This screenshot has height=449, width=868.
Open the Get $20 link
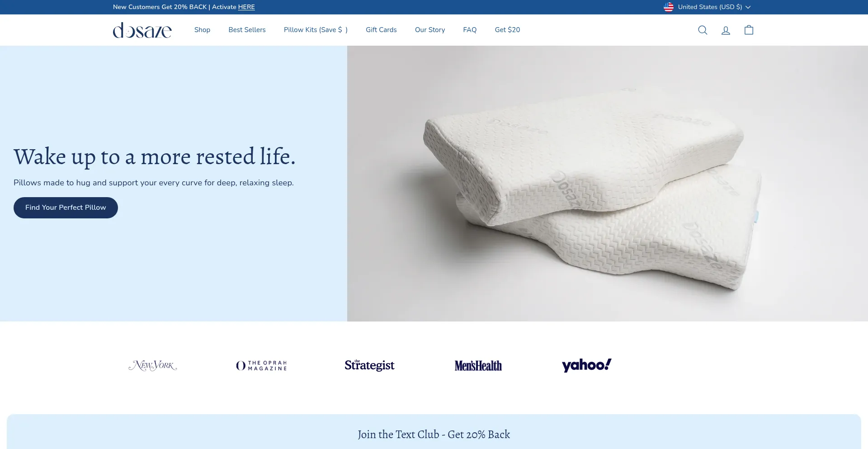click(507, 30)
